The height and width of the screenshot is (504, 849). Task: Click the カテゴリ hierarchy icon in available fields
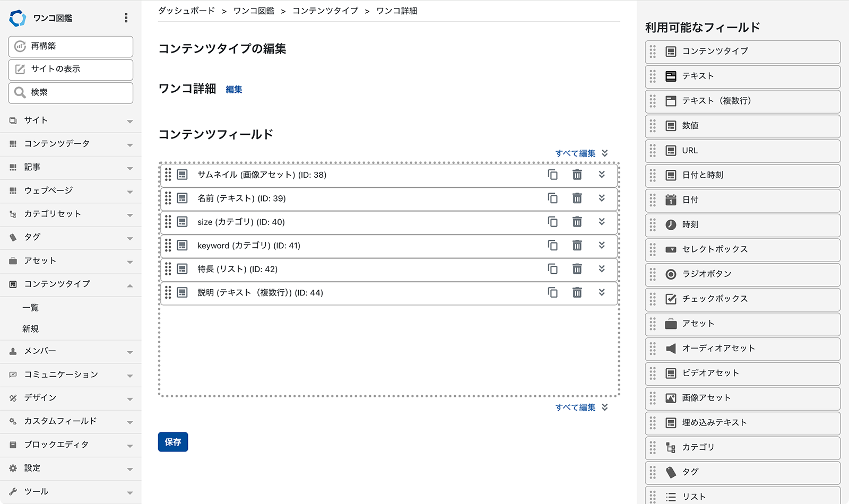[671, 447]
